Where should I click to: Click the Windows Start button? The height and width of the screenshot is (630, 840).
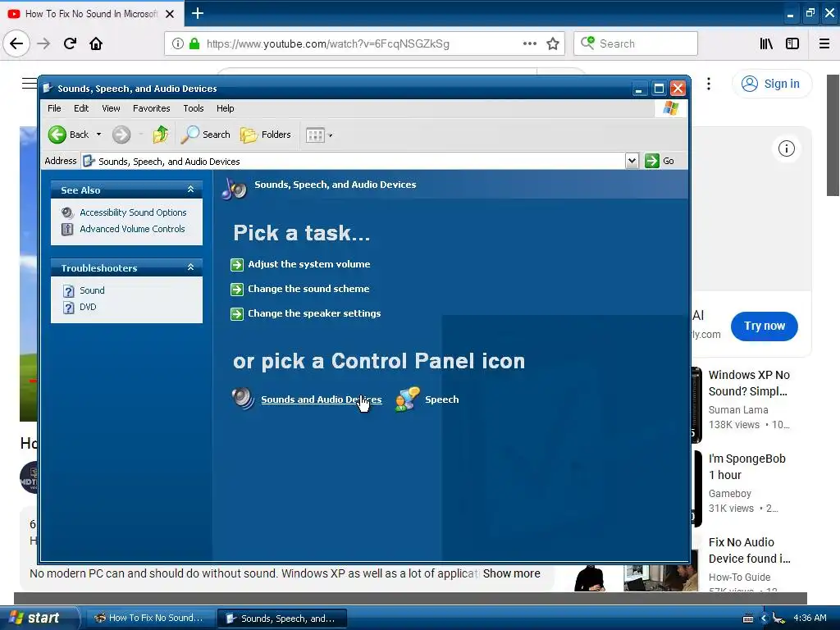pos(39,618)
